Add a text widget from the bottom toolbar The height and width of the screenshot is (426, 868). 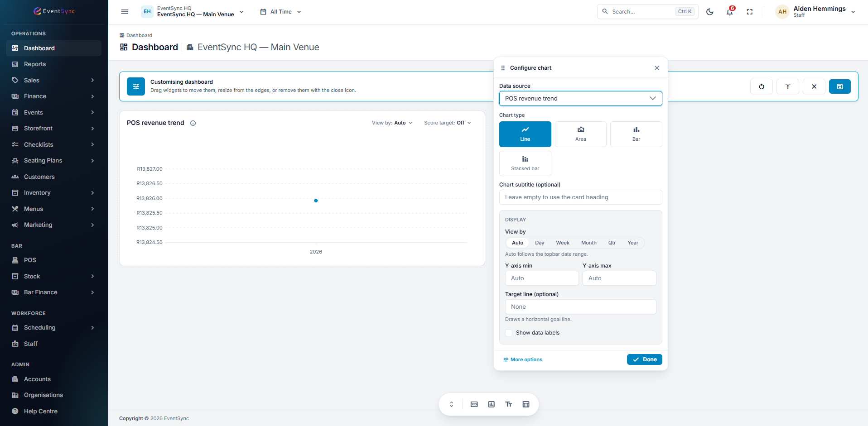click(509, 404)
